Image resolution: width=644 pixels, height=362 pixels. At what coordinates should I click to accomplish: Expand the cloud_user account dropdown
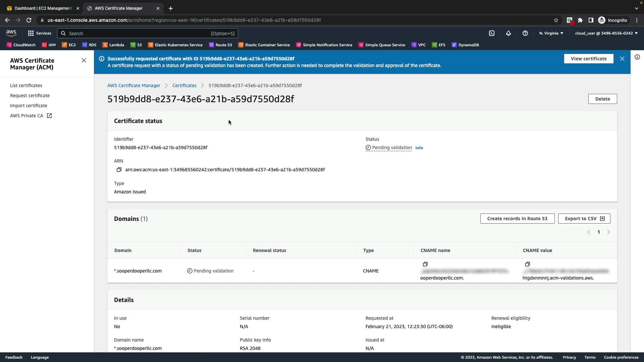click(x=606, y=33)
